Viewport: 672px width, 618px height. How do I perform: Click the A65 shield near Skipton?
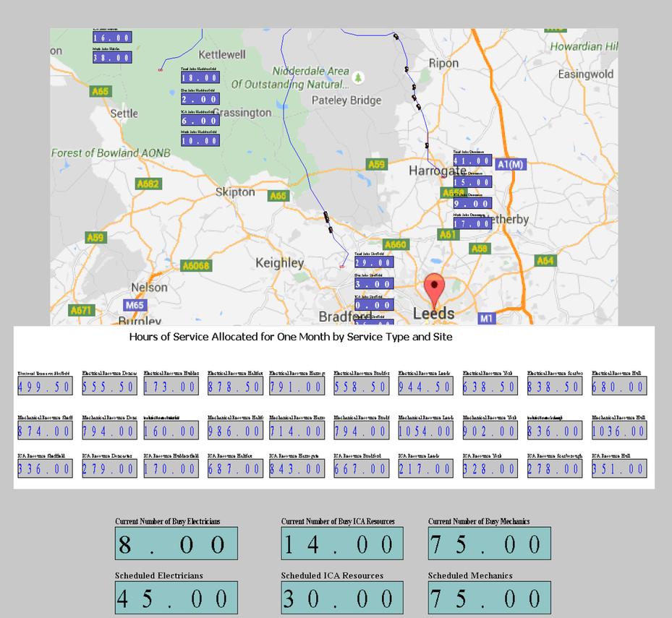coord(278,196)
